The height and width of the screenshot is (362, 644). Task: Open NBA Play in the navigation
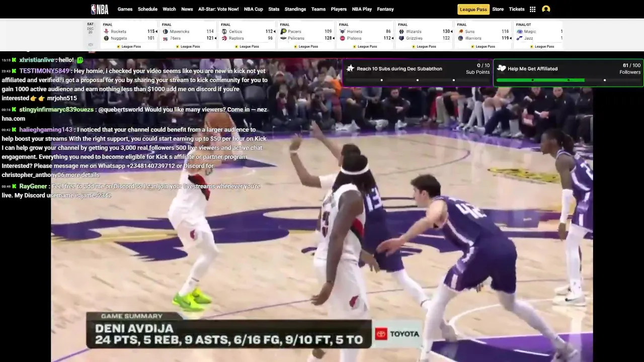362,9
